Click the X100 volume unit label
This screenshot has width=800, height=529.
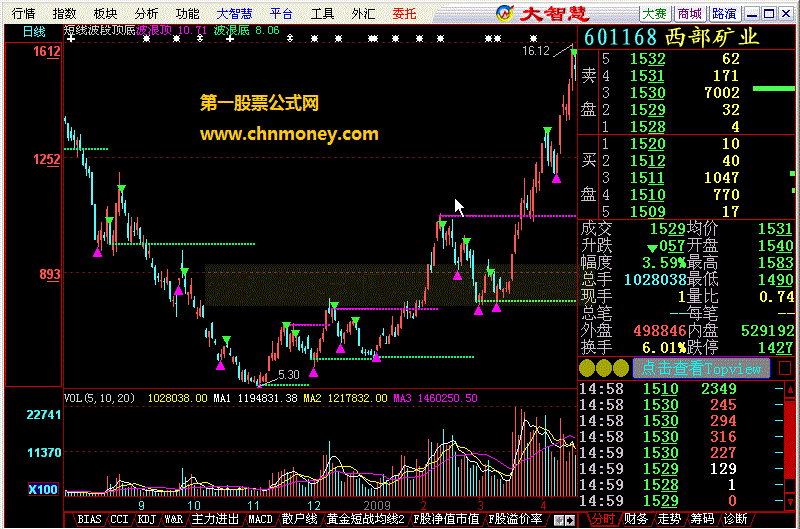pyautogui.click(x=43, y=490)
